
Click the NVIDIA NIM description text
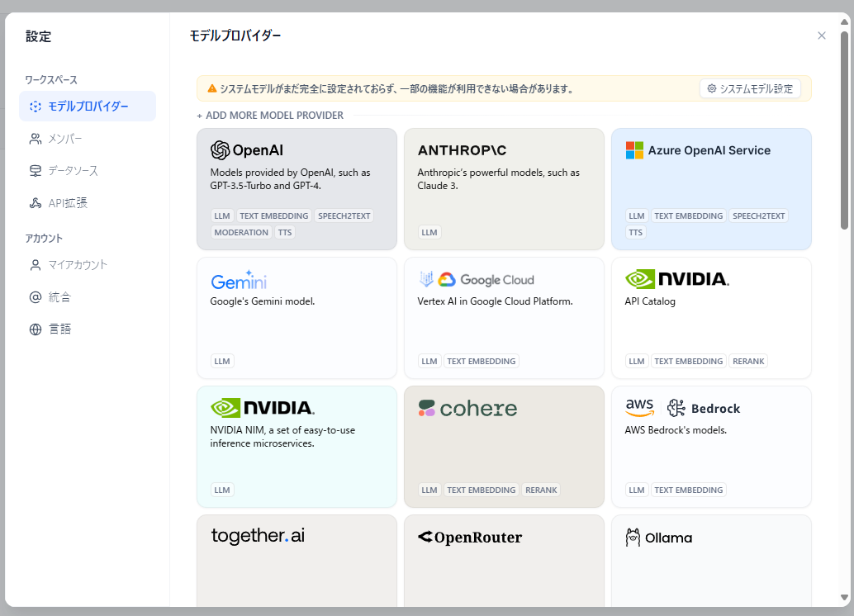click(282, 437)
